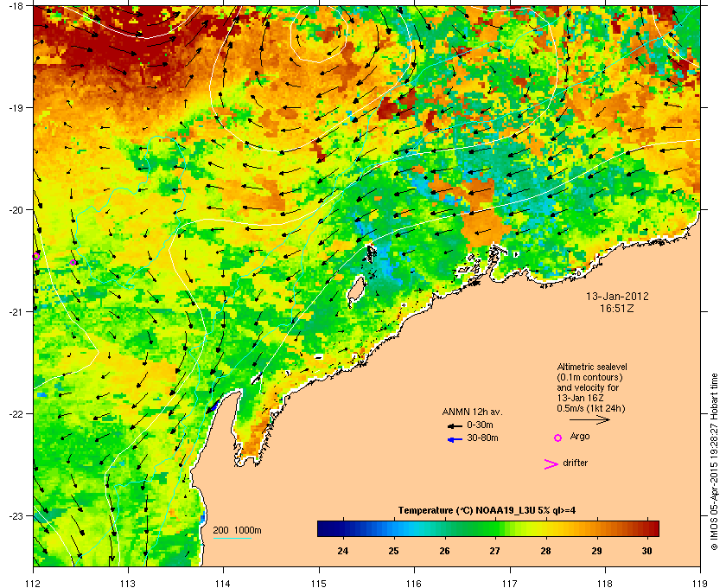Click the closed white sea-level contour near 115 longitude
The height and width of the screenshot is (588, 726).
pos(319,35)
